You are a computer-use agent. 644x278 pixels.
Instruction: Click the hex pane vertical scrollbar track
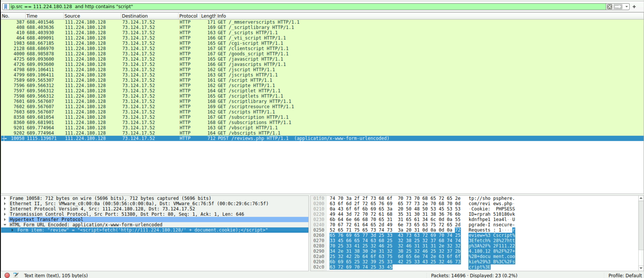641,233
